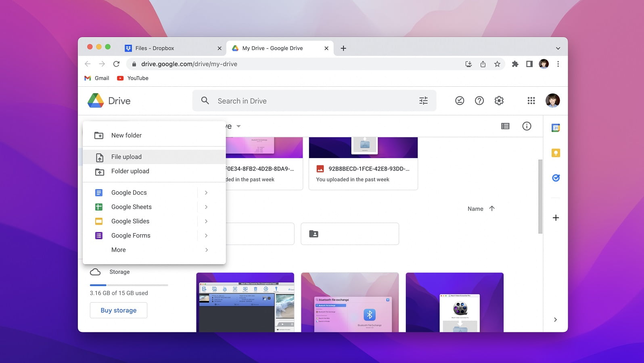Open search filter options icon
This screenshot has height=363, width=644.
423,101
